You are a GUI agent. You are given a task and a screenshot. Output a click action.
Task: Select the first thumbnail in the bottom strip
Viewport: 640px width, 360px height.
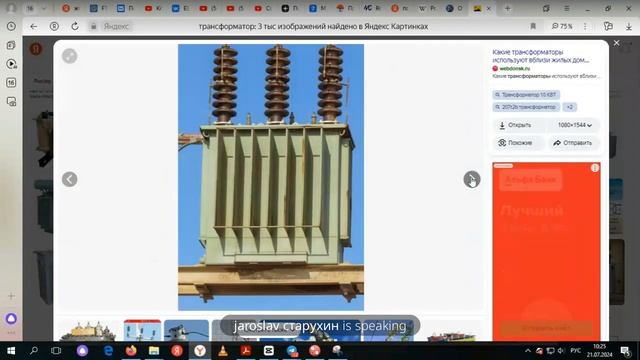pos(89,331)
